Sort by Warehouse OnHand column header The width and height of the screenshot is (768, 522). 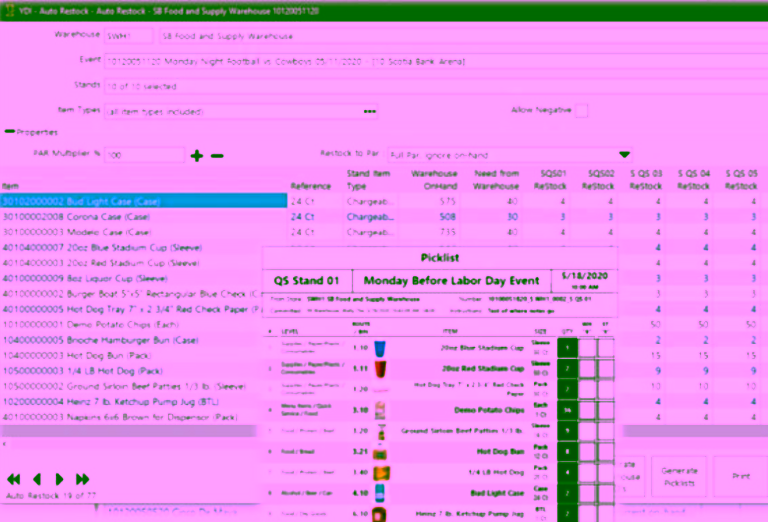coord(434,180)
